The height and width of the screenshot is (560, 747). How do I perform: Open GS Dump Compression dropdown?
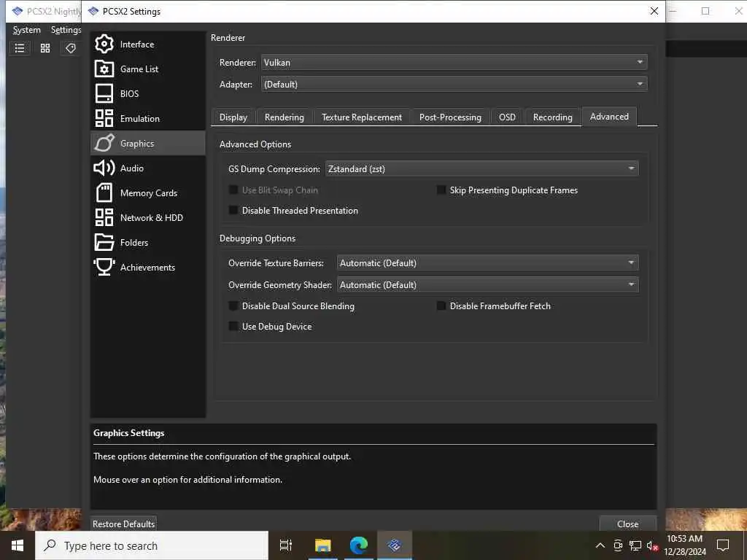point(481,168)
